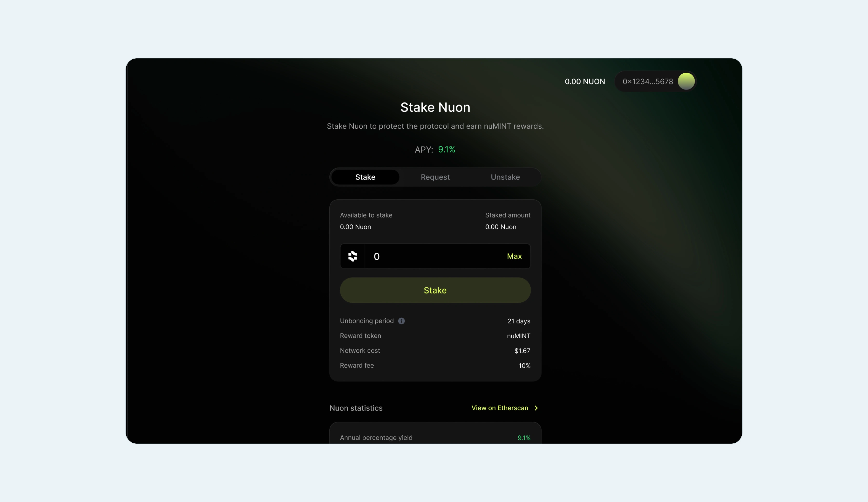The width and height of the screenshot is (868, 502).
Task: Click the Nuon statistics heading
Action: tap(356, 408)
